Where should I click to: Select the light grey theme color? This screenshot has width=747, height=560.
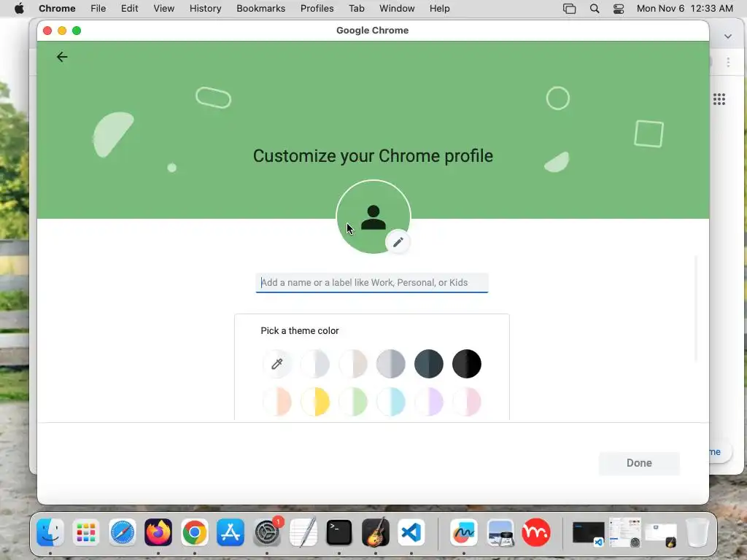click(x=315, y=364)
